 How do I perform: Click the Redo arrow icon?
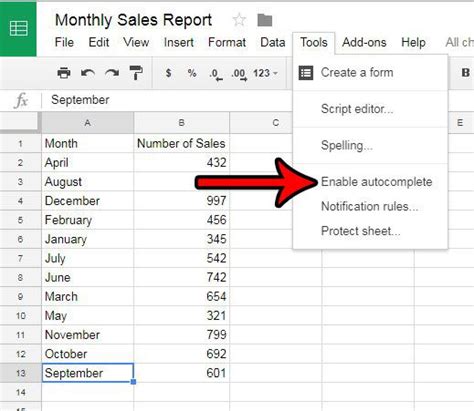[x=112, y=73]
